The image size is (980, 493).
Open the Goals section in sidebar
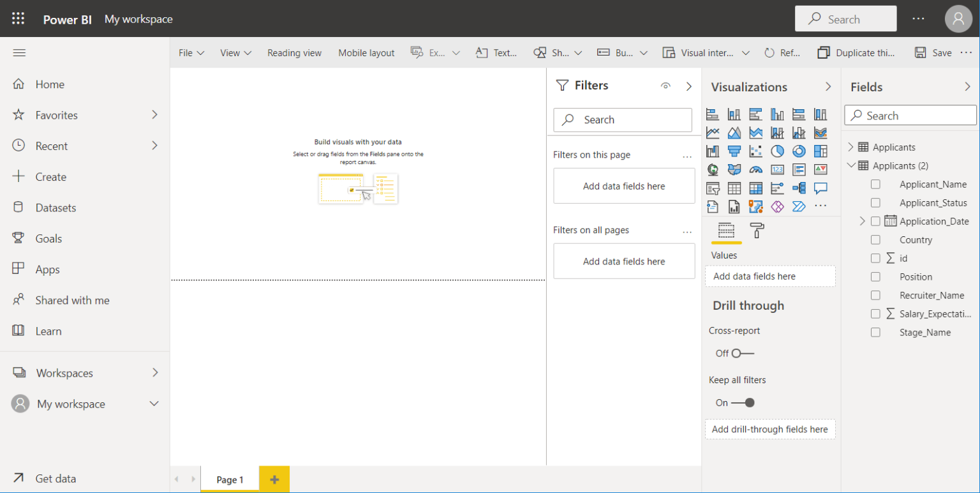[48, 238]
